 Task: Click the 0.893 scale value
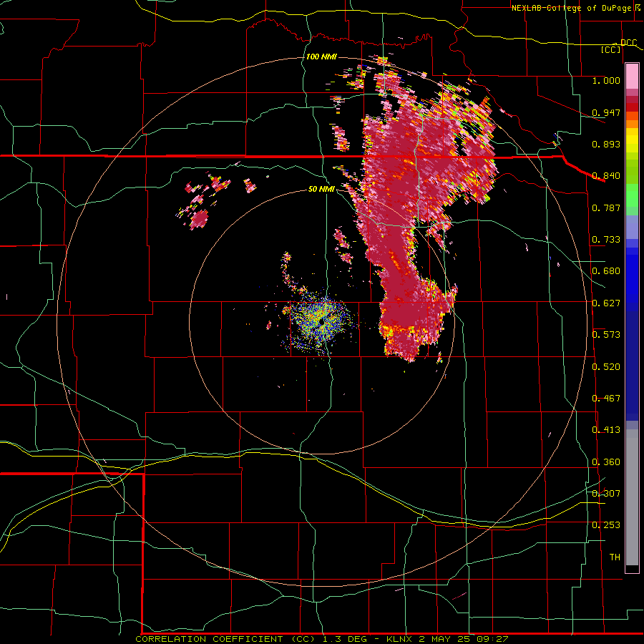point(606,144)
